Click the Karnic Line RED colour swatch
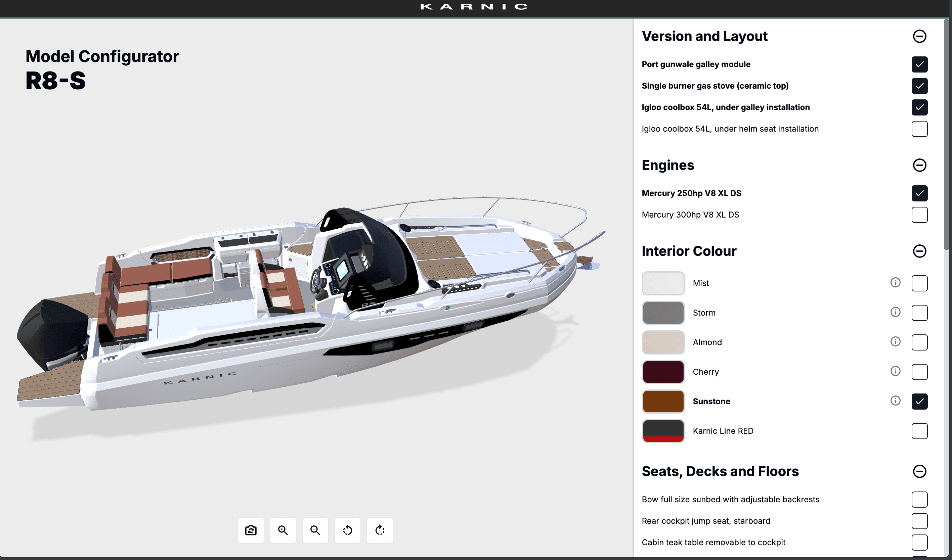Viewport: 952px width, 560px height. 663,430
